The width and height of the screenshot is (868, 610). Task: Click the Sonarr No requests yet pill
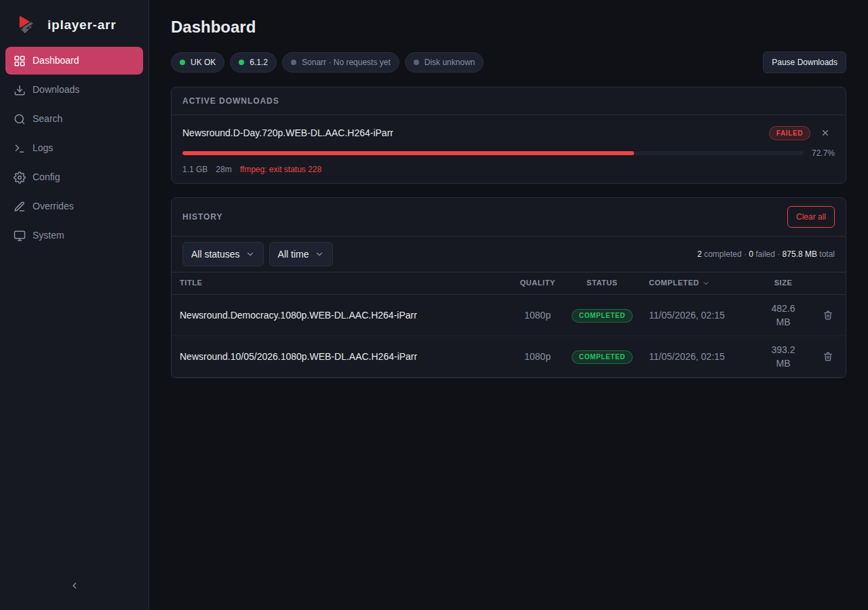[340, 62]
